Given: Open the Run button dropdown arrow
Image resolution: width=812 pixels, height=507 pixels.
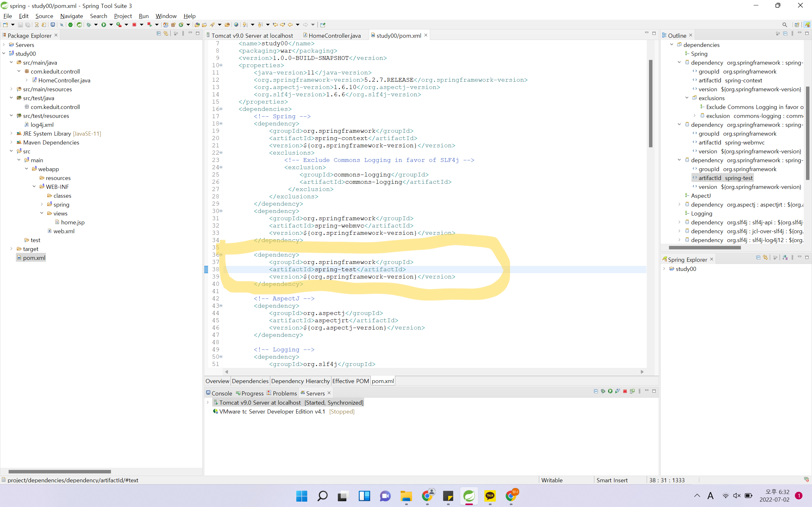Looking at the screenshot, I should 111,25.
